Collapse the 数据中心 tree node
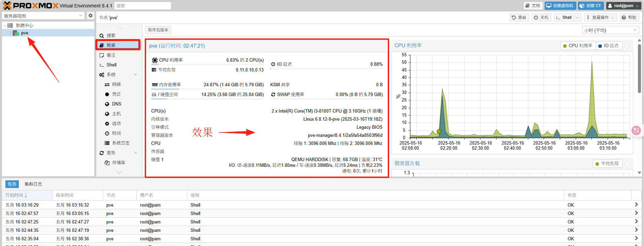The height and width of the screenshot is (246, 644). [x=5, y=25]
